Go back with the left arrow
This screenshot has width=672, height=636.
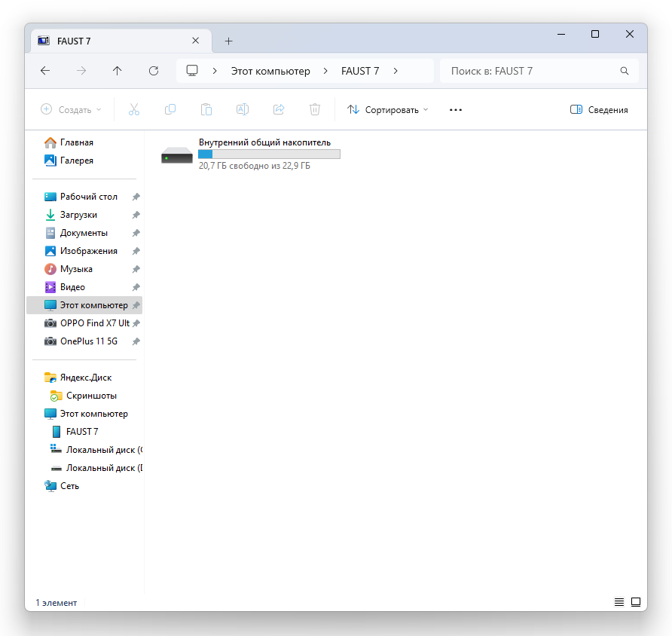[x=45, y=71]
